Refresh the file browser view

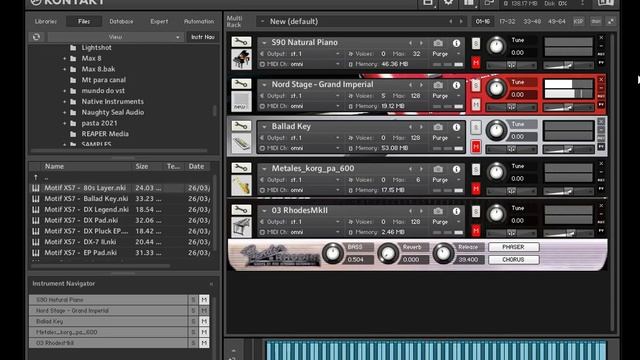coord(36,37)
